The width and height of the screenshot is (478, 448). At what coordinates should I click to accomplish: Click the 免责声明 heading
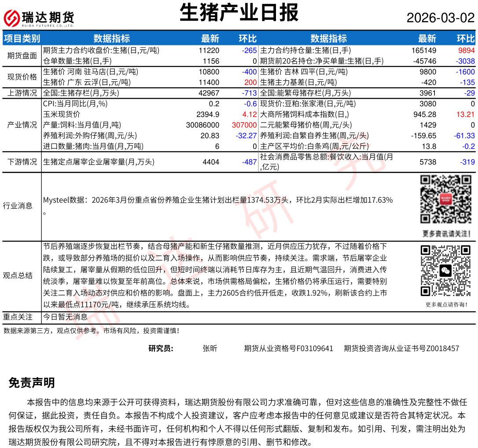(32, 383)
